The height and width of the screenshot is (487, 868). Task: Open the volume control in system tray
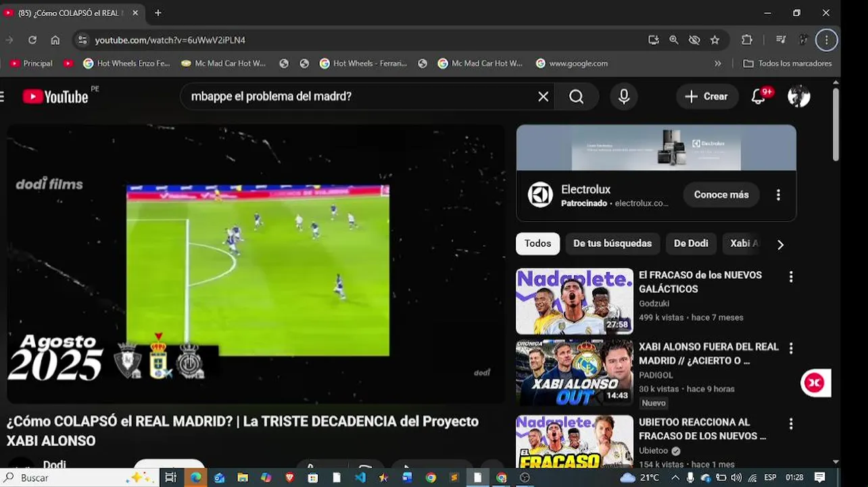[x=736, y=478]
